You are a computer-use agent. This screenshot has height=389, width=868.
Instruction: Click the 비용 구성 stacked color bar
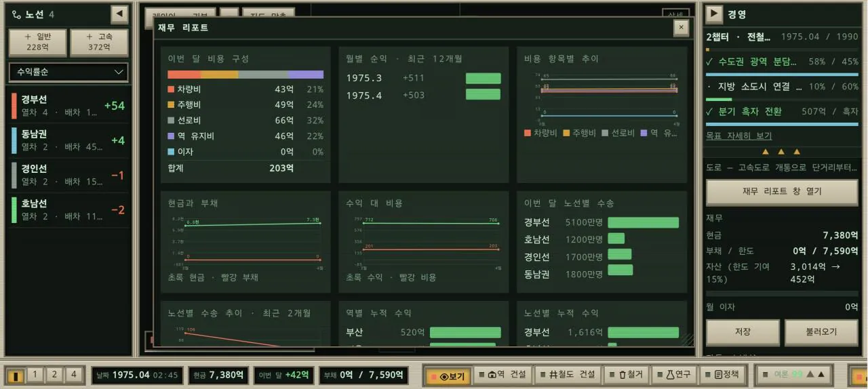pos(245,75)
